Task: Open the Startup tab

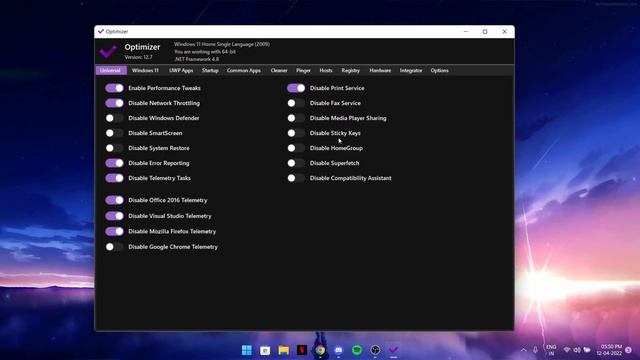Action: (210, 70)
